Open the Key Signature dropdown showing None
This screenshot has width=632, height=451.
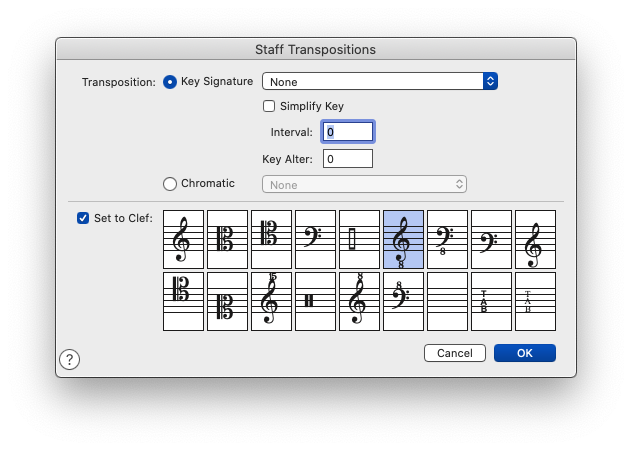(379, 82)
